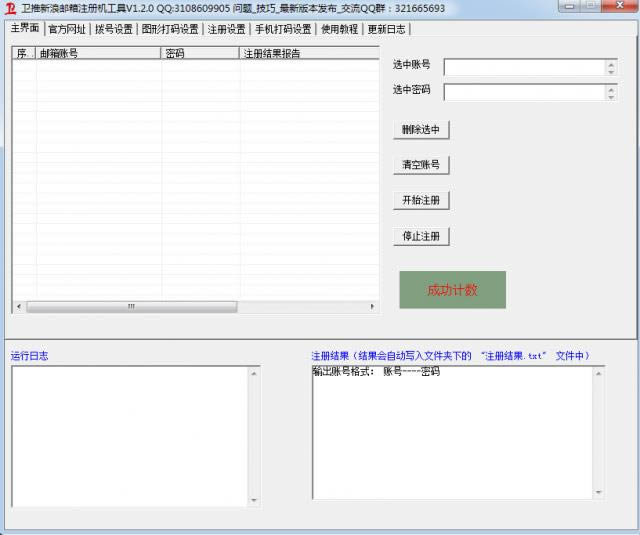View the 使用教程 tab
The image size is (640, 535).
[x=339, y=29]
